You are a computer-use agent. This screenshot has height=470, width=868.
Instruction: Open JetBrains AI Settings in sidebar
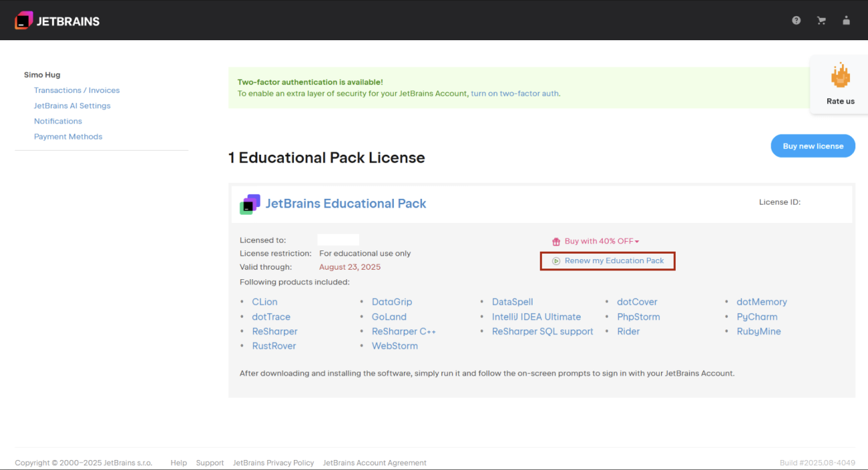tap(72, 106)
